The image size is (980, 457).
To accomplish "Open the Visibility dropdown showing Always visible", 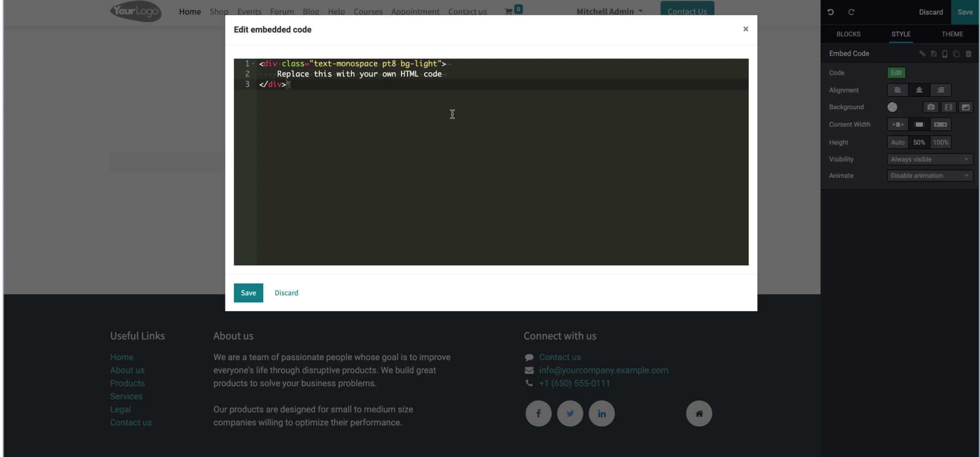I will pyautogui.click(x=930, y=159).
